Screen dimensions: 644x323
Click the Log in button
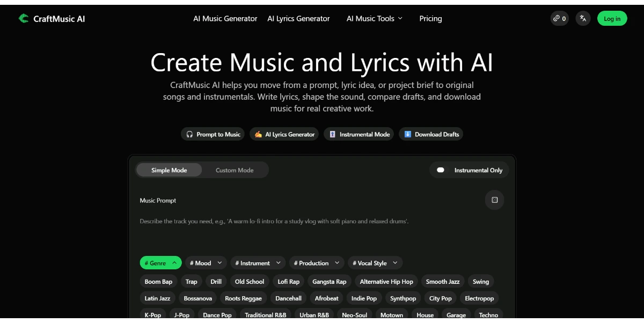(x=612, y=18)
